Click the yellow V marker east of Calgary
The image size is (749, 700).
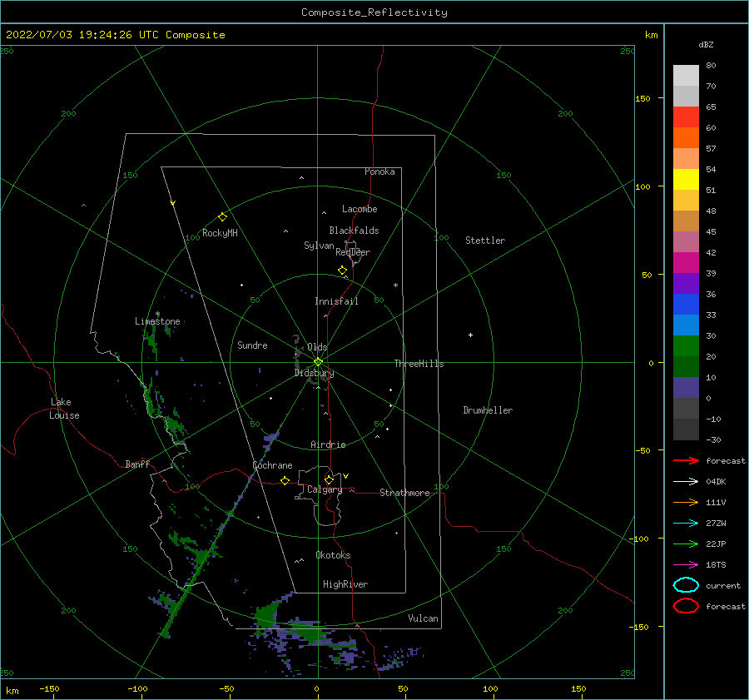[345, 476]
